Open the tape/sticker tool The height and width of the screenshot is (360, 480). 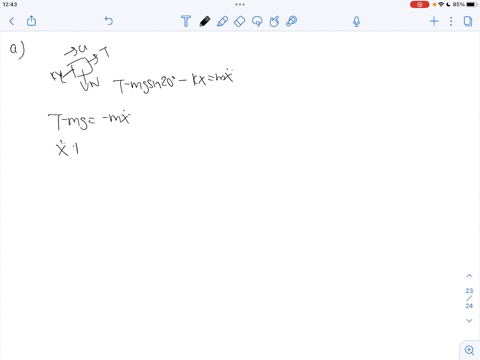click(292, 21)
